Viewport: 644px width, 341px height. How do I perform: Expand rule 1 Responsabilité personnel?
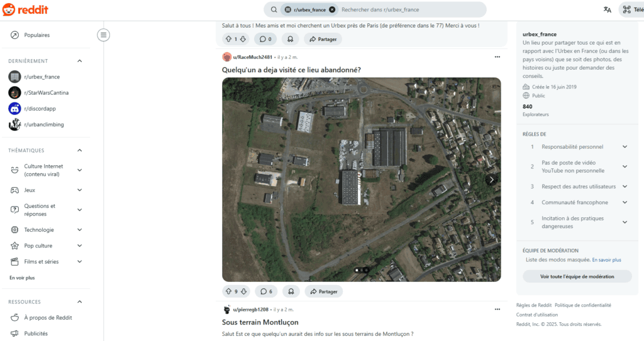(x=625, y=146)
